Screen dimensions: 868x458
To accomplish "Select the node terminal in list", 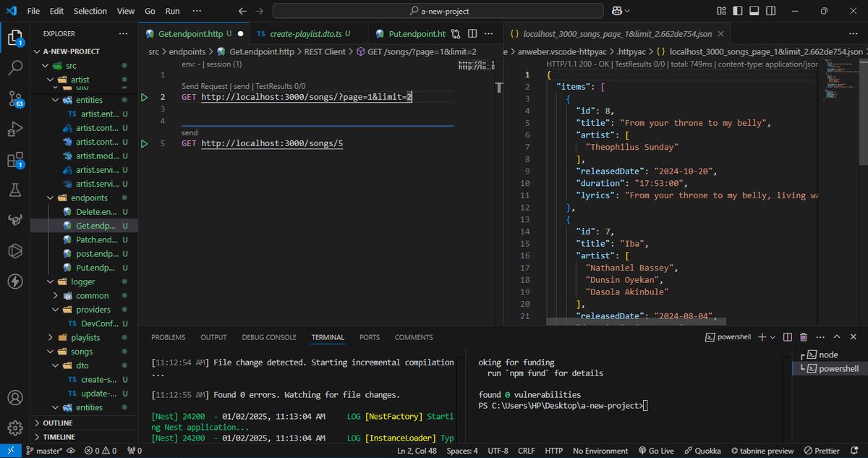I will 828,355.
